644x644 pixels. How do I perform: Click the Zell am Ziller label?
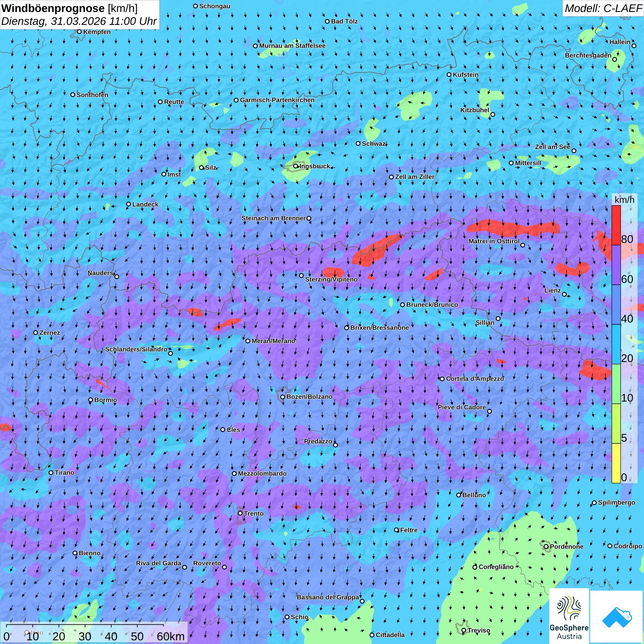click(415, 177)
